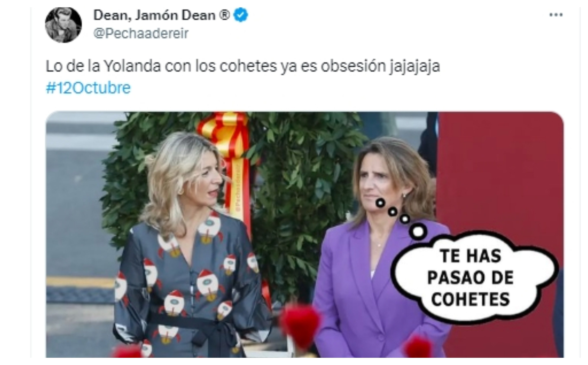588x365 pixels.
Task: Click the blue verified badge
Action: click(241, 15)
